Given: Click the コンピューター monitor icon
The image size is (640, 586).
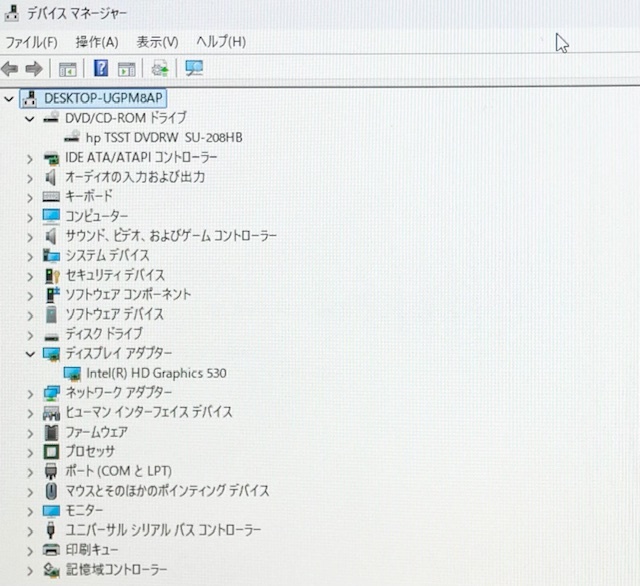Looking at the screenshot, I should tap(51, 216).
